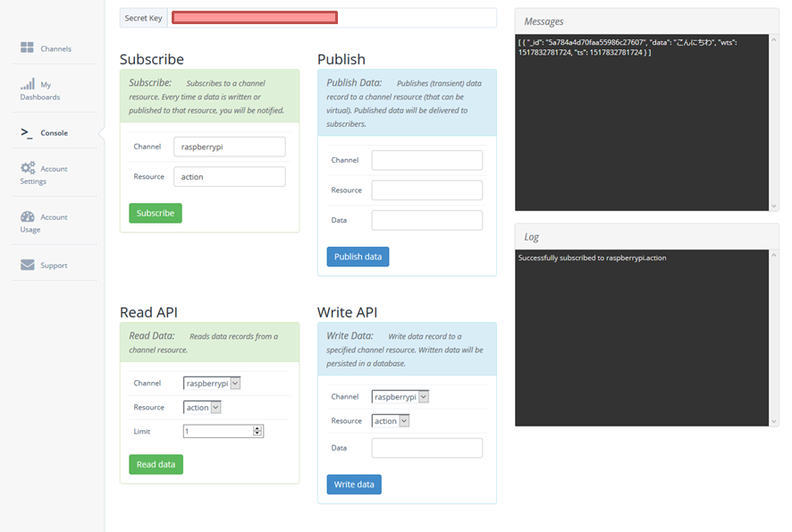Click 'Successfully subscribed to raspberrypi.action' log entry

[592, 258]
